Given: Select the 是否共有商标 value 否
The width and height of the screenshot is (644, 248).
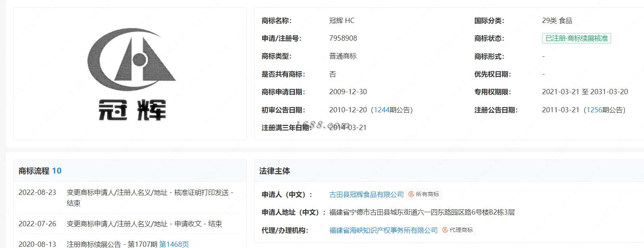Looking at the screenshot, I should 333,74.
